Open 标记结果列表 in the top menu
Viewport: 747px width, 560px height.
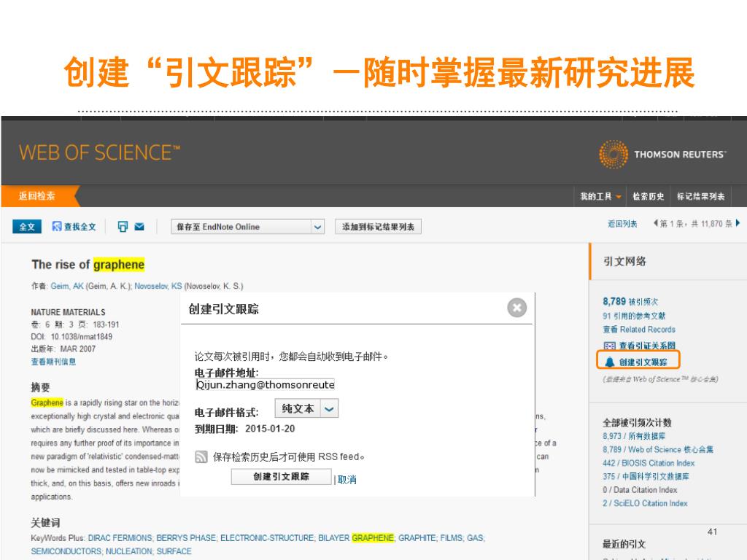[x=701, y=196]
